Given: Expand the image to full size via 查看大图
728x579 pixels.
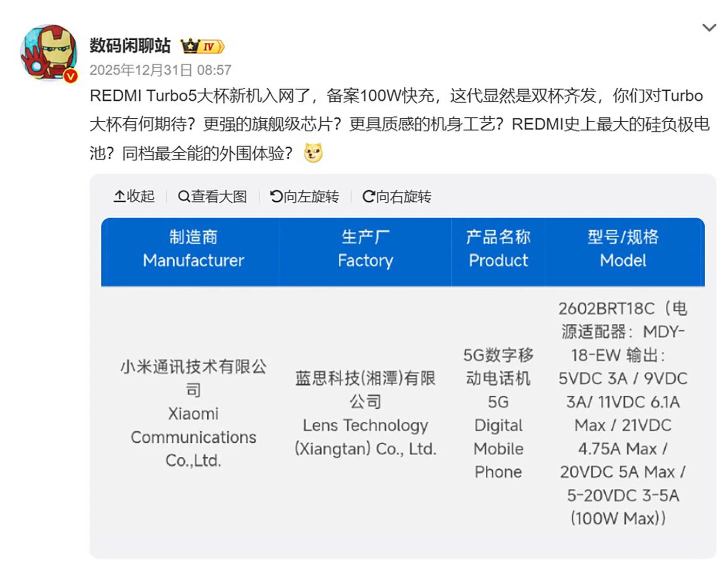Looking at the screenshot, I should [x=213, y=196].
